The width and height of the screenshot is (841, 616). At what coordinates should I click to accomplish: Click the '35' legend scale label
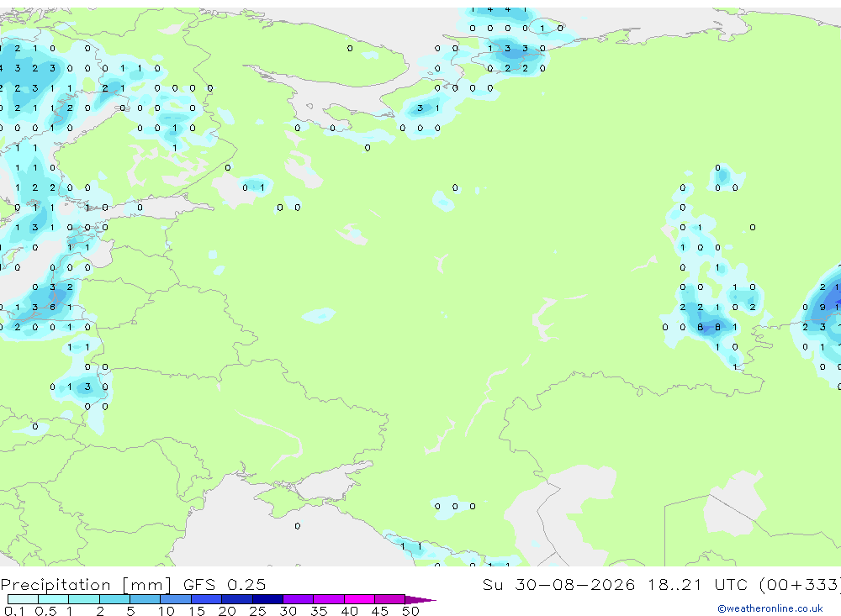(x=319, y=611)
